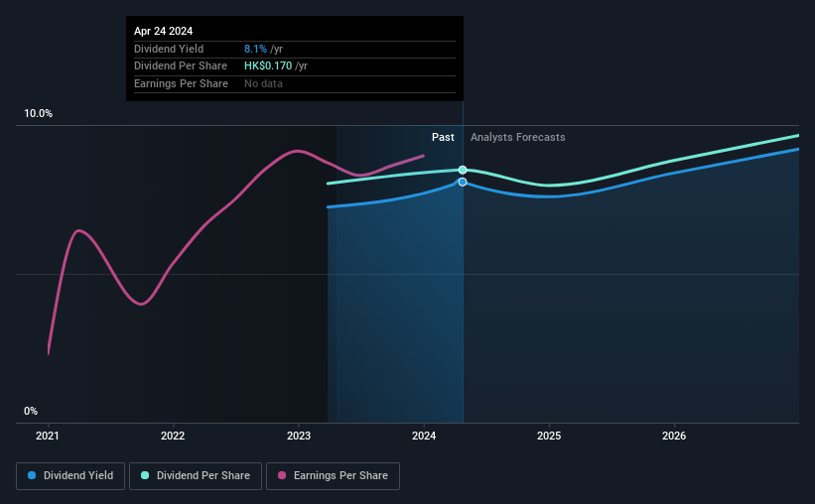
Task: Select the blue dividend yield data point
Action: (x=463, y=182)
